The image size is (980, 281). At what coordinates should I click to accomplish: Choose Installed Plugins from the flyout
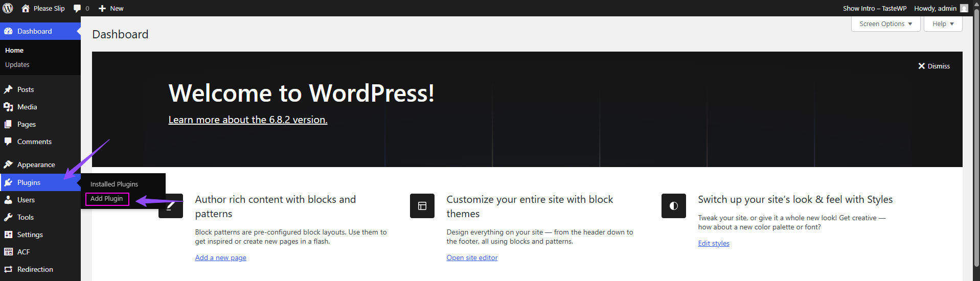tap(114, 184)
